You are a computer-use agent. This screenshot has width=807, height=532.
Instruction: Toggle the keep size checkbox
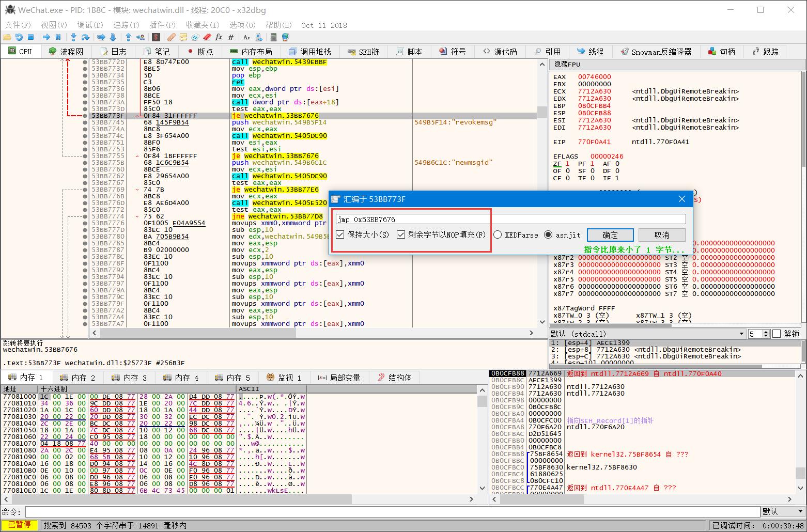[340, 234]
